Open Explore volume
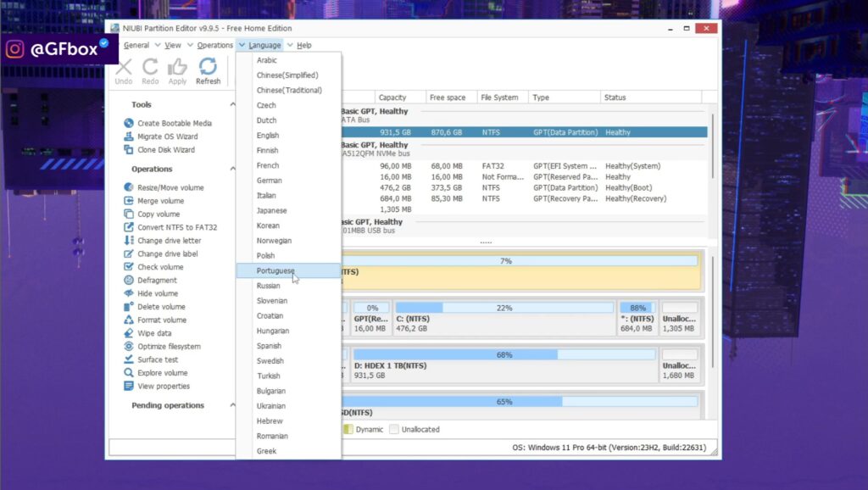Screen dimensions: 868x490 click(x=156, y=374)
